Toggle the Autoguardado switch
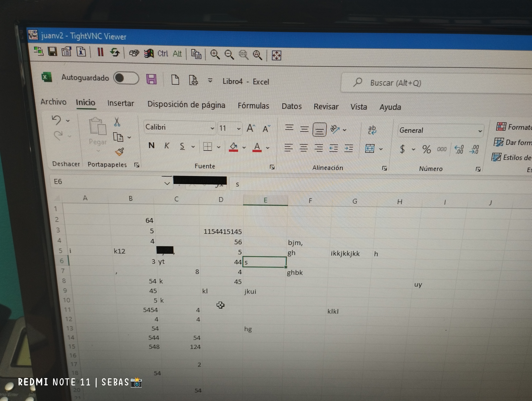Image resolution: width=532 pixels, height=401 pixels. pyautogui.click(x=126, y=78)
